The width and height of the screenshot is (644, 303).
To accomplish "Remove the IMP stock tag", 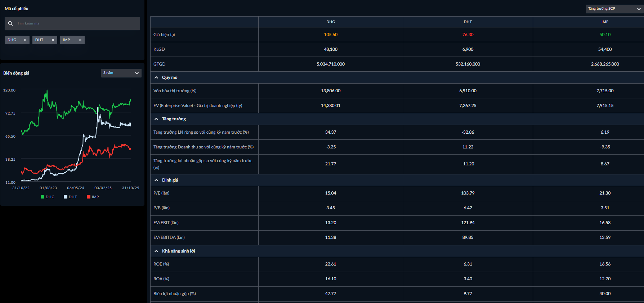I will tap(80, 40).
